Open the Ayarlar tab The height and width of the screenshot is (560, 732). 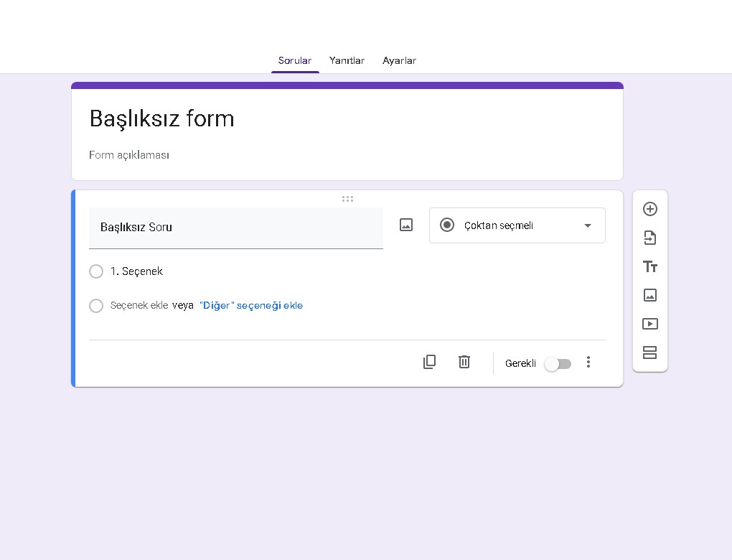[399, 61]
